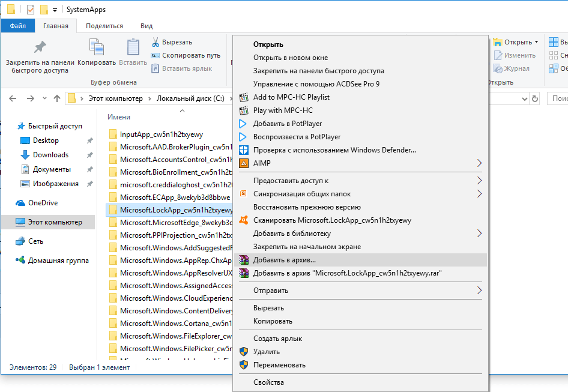Select Быстрый доступ in navigation pane

[x=50, y=126]
